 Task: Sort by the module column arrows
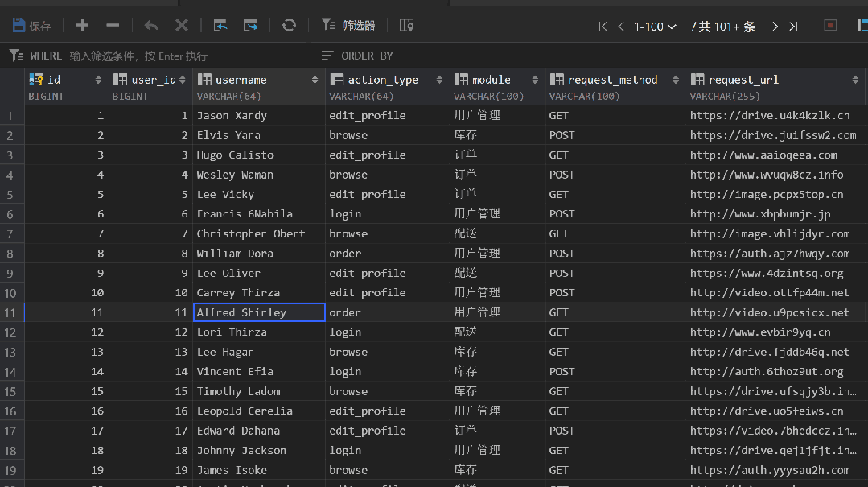click(535, 80)
